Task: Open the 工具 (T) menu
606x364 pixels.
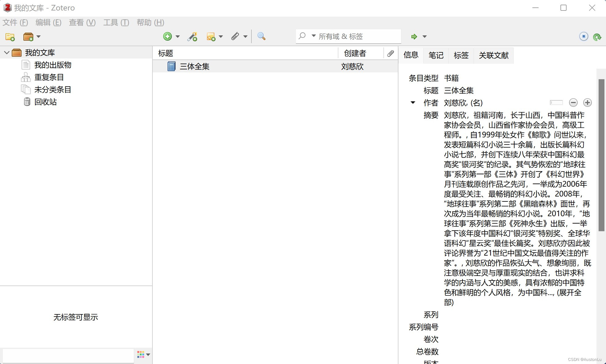Action: pyautogui.click(x=116, y=22)
